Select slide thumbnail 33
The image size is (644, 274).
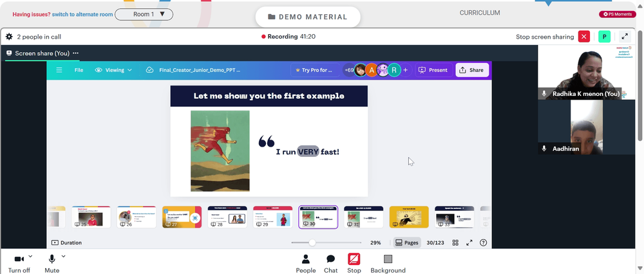(x=454, y=217)
